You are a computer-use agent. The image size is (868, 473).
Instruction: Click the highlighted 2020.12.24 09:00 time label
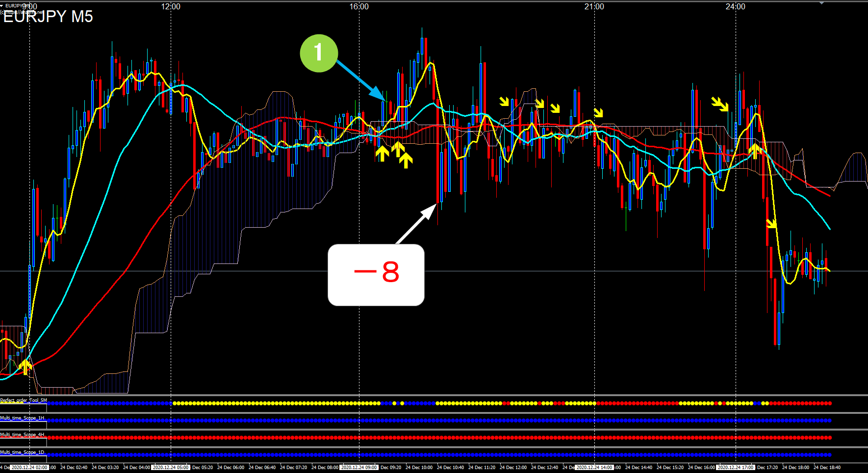(x=359, y=468)
